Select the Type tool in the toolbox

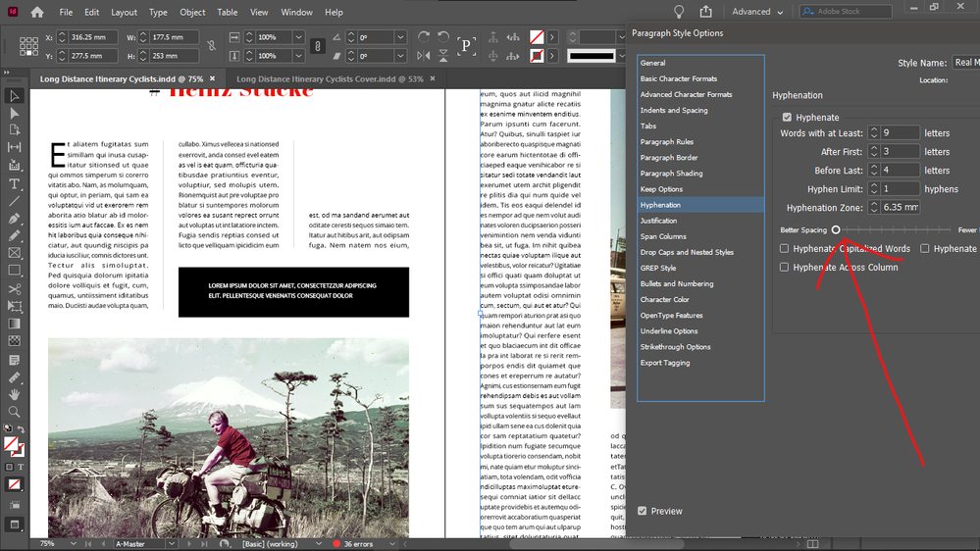click(14, 183)
